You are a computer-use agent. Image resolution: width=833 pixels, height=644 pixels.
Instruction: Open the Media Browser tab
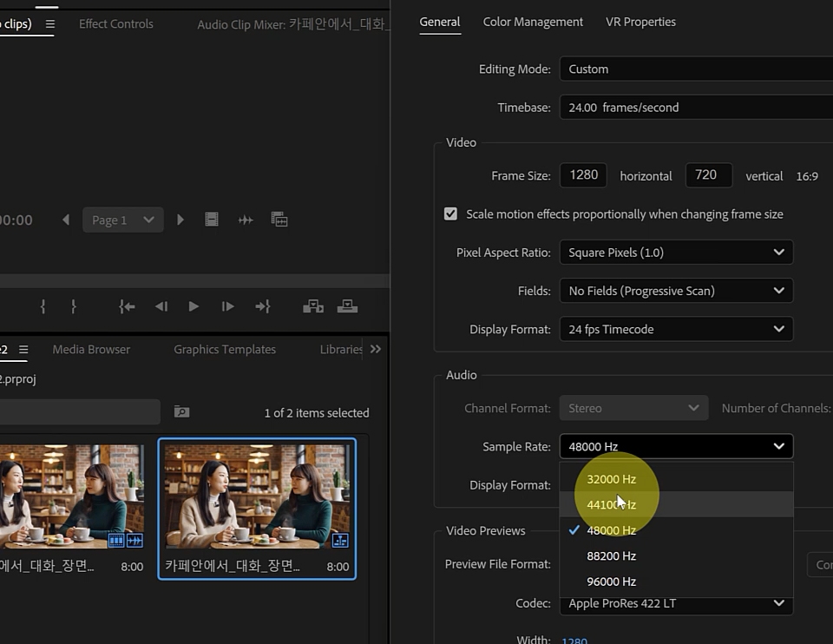[x=91, y=350]
